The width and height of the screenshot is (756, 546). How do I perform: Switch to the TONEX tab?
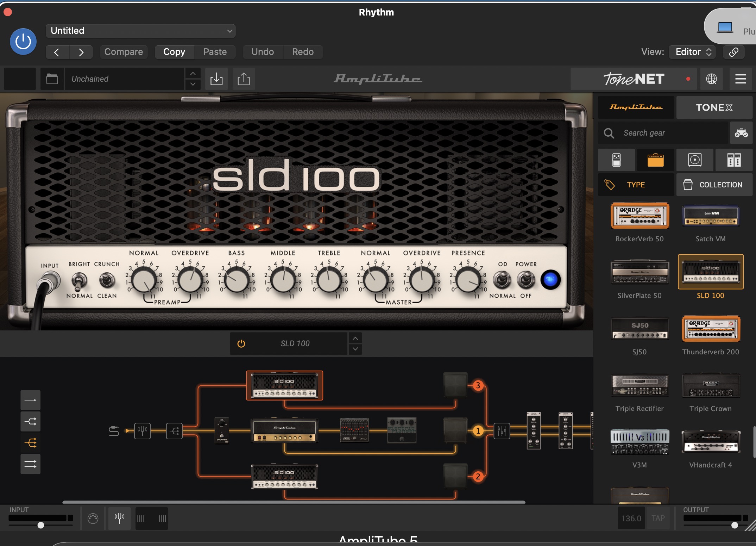[714, 107]
